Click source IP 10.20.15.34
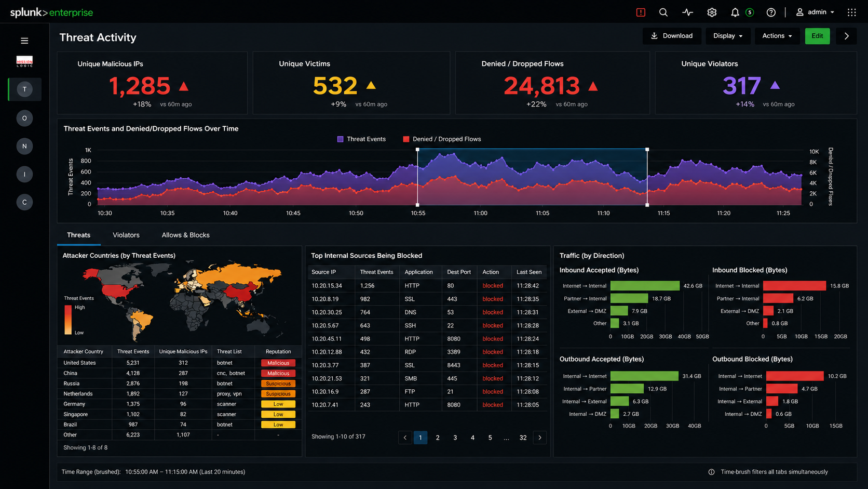The height and width of the screenshot is (489, 868). pyautogui.click(x=327, y=286)
